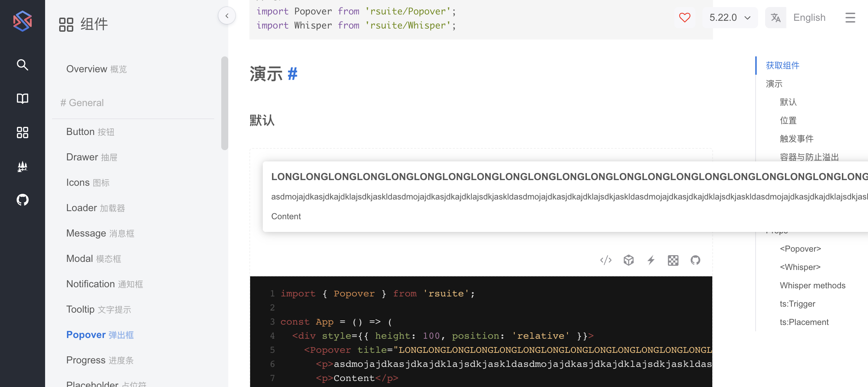
Task: Collapse the sidebar with the chevron
Action: click(x=227, y=16)
